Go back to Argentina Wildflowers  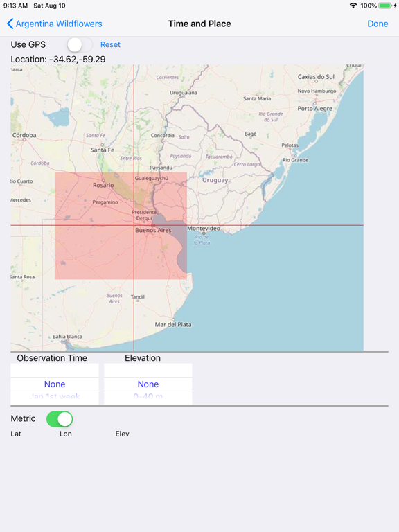(x=54, y=24)
